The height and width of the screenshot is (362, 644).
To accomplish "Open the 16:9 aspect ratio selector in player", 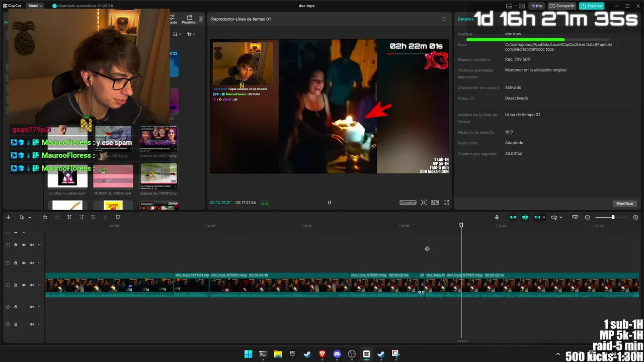I will pyautogui.click(x=435, y=203).
